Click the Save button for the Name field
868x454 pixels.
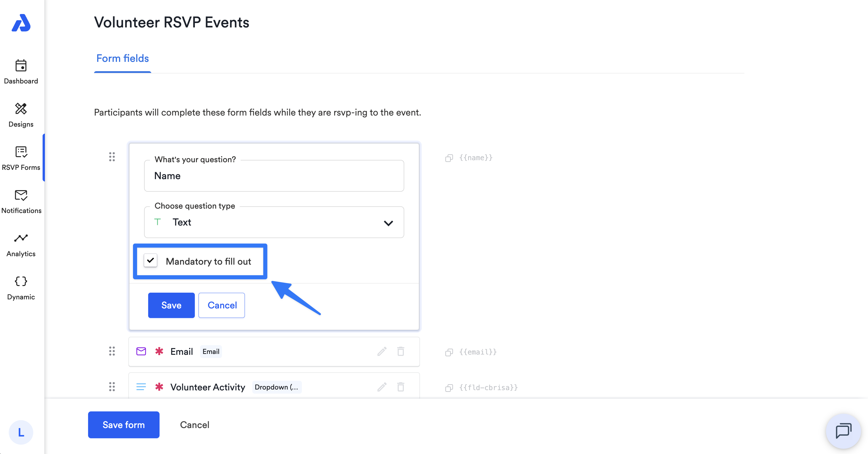(x=171, y=305)
